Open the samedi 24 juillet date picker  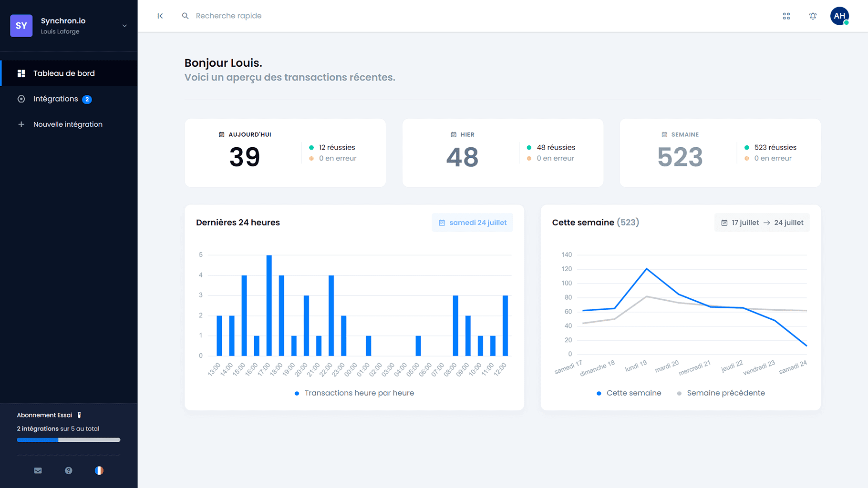pyautogui.click(x=473, y=223)
